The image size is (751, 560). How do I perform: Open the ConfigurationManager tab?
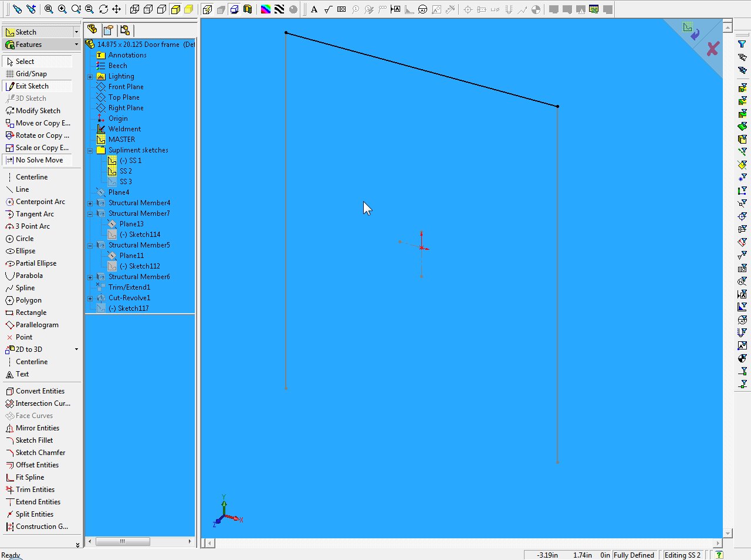click(x=124, y=30)
